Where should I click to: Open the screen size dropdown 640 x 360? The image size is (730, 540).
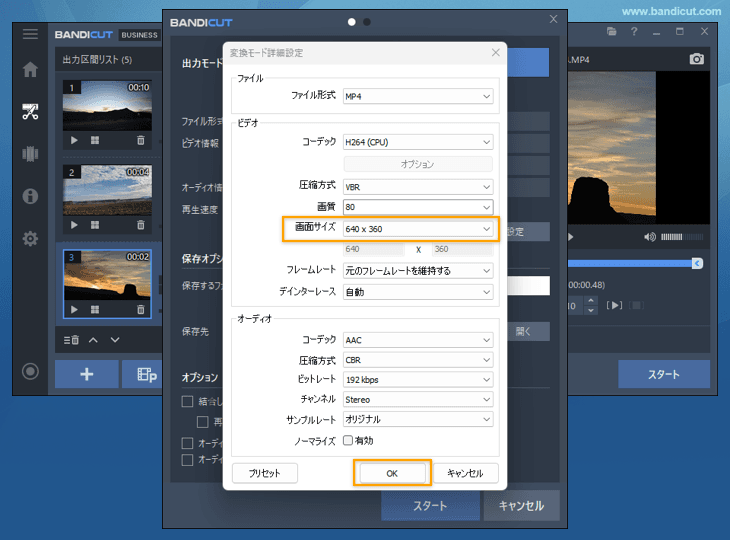point(418,229)
